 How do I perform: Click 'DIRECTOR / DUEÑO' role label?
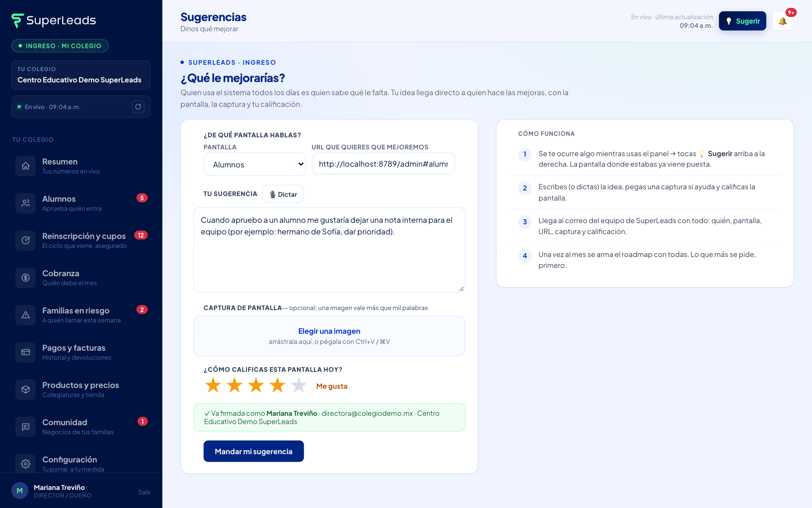click(62, 496)
